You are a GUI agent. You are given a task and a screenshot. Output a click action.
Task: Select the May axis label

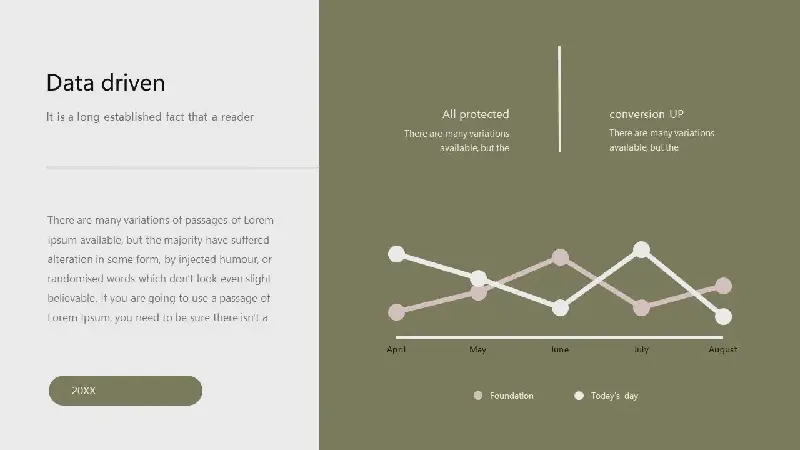(x=478, y=349)
